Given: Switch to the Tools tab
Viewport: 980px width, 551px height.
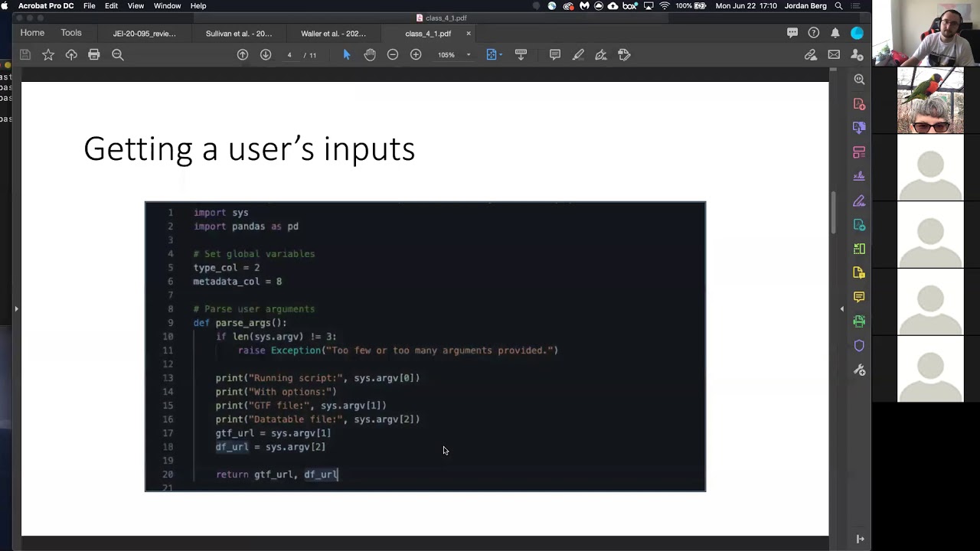Looking at the screenshot, I should [71, 33].
